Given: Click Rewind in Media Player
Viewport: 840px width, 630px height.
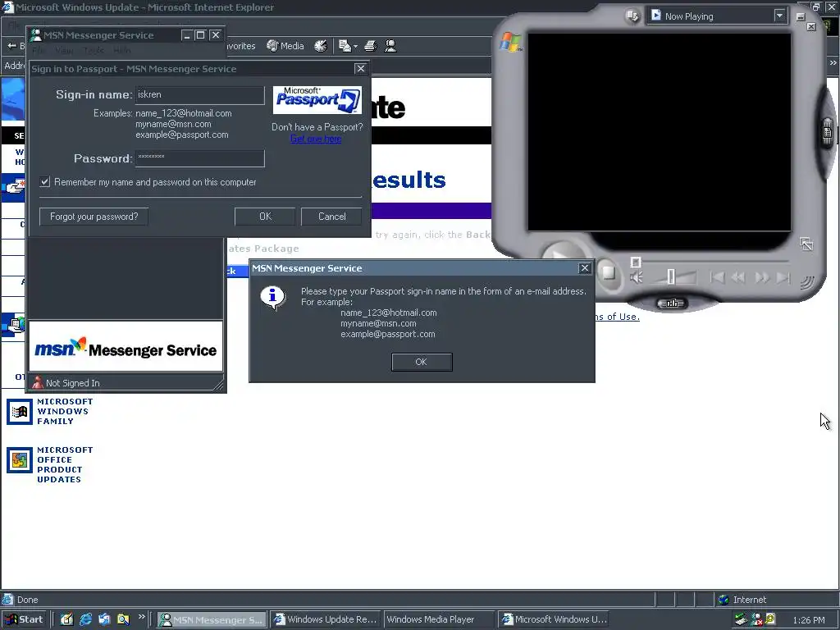Looking at the screenshot, I should (x=738, y=277).
